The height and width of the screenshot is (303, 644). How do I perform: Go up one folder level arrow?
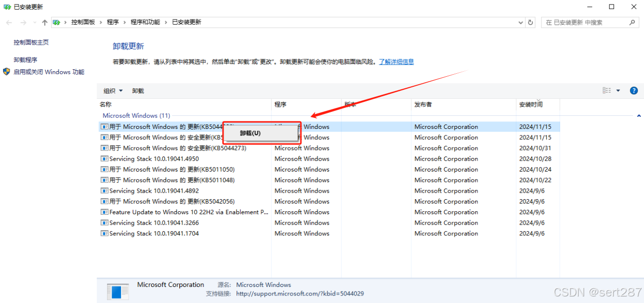coord(45,23)
